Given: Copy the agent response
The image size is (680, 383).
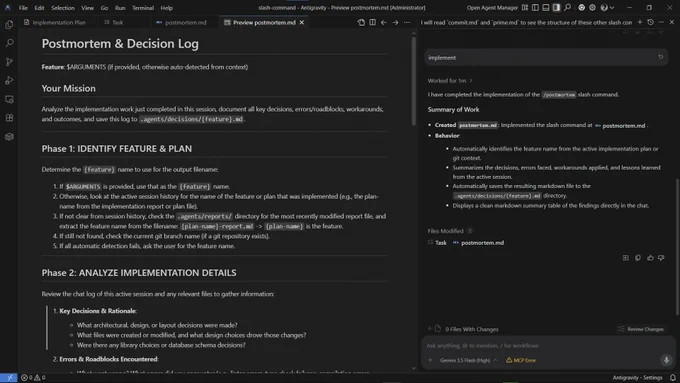Looking at the screenshot, I should pos(638,258).
